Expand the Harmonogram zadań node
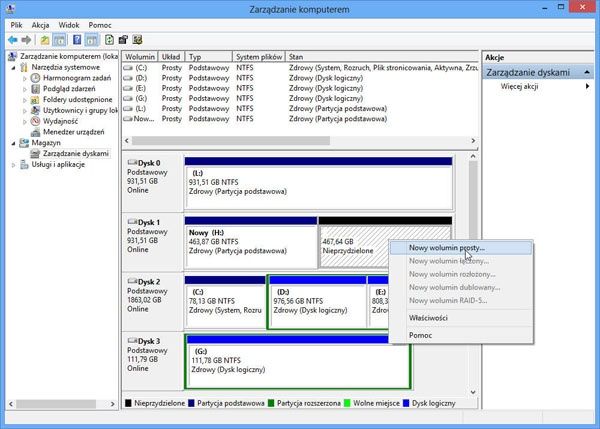Viewport: 600px width, 429px height. tap(24, 78)
